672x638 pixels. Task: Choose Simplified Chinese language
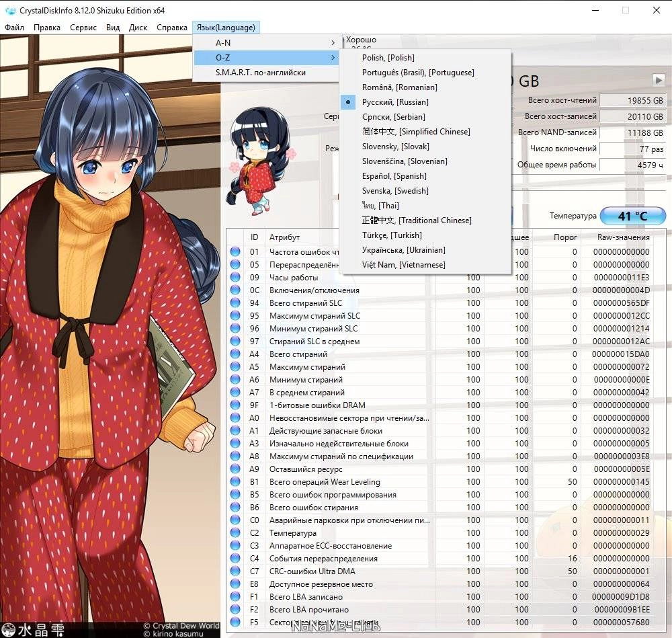coord(425,132)
